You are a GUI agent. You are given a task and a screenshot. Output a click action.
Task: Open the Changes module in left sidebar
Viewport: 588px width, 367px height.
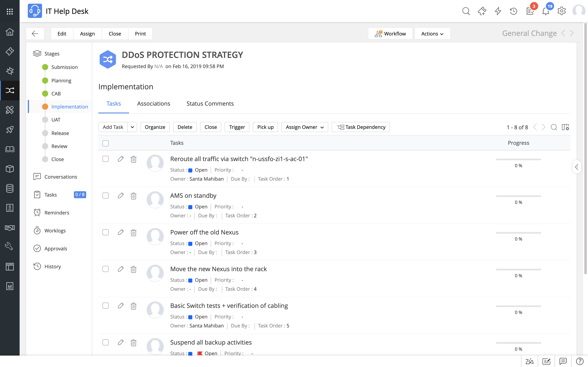coord(10,91)
